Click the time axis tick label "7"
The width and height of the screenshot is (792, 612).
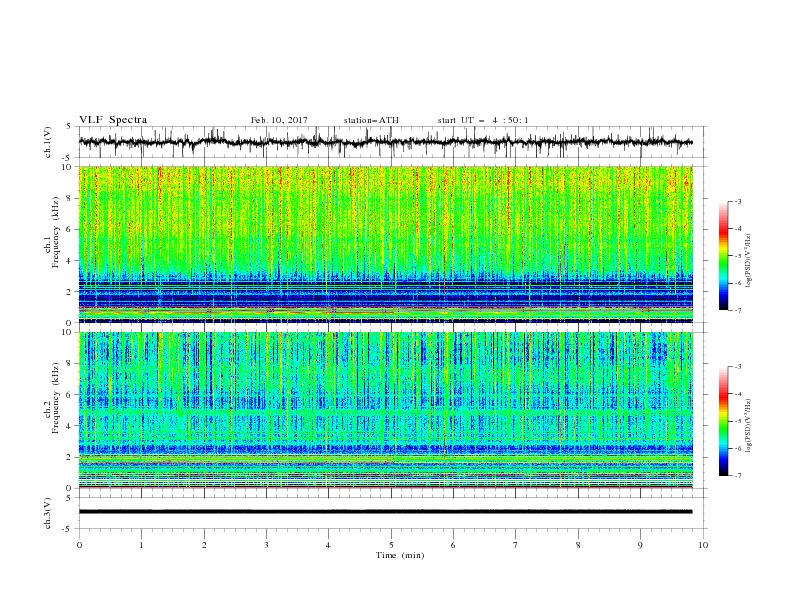pos(516,545)
